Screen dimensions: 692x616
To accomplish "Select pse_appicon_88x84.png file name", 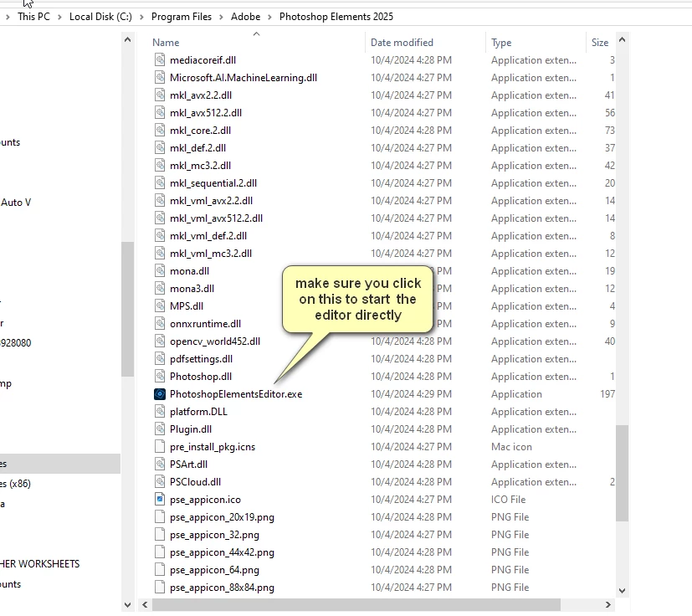I will click(222, 588).
